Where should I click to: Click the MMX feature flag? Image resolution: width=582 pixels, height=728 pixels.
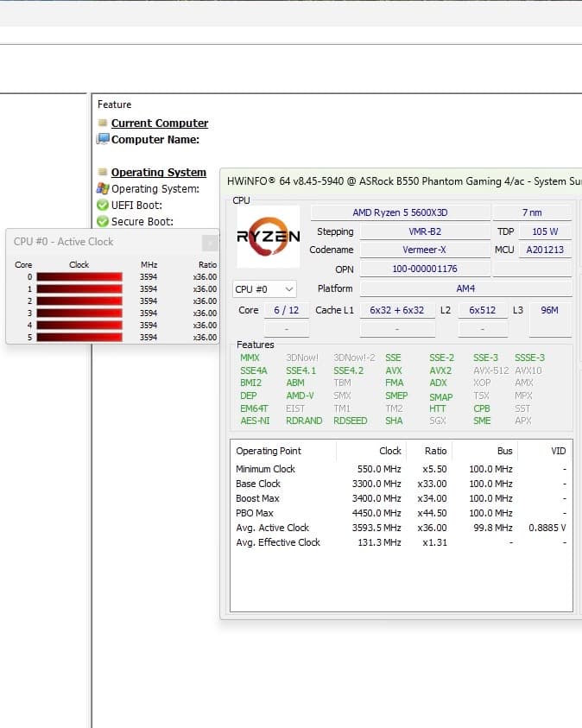pyautogui.click(x=250, y=358)
